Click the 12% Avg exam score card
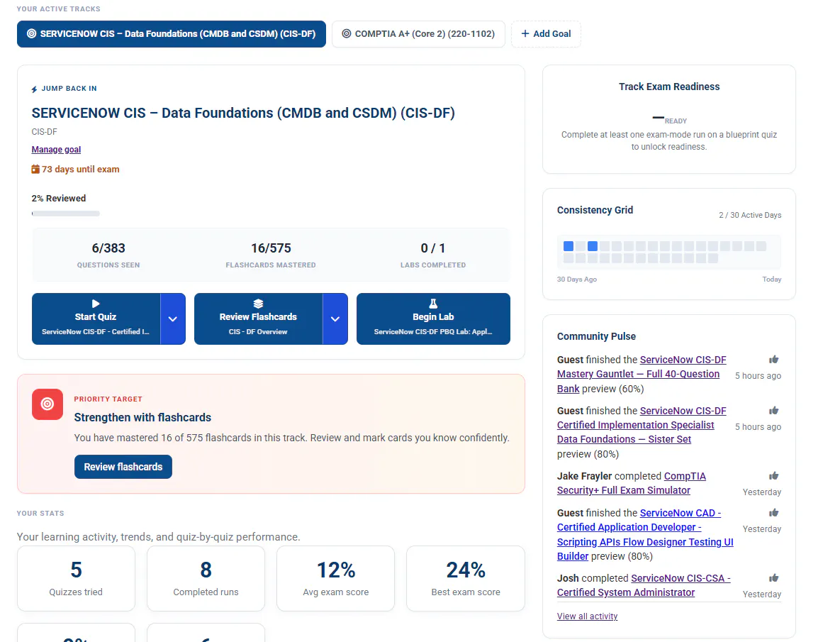Screen dimensions: 840x642 pyautogui.click(x=335, y=578)
